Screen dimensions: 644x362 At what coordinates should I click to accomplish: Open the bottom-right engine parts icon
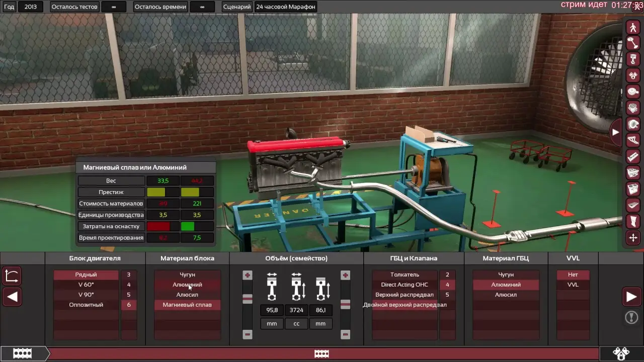coord(621,353)
